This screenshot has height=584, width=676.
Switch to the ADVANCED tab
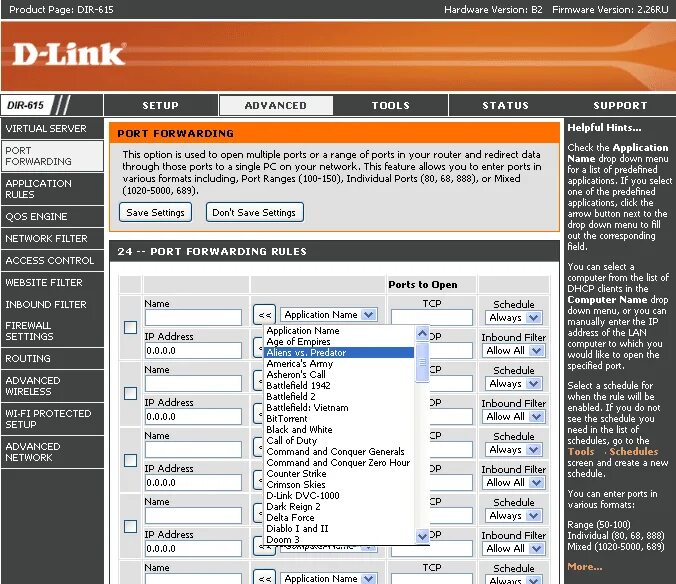click(x=276, y=105)
